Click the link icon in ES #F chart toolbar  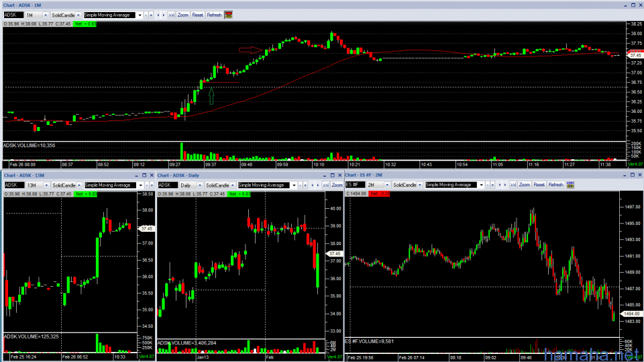coord(570,185)
